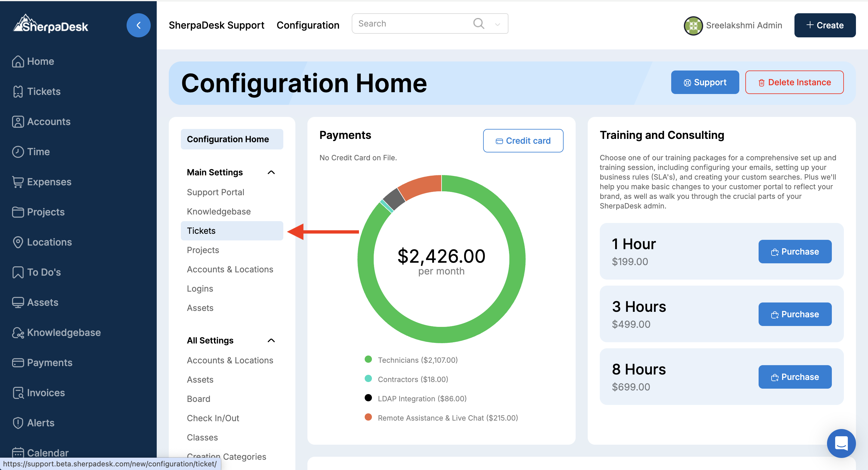Open Assets via the monitor icon

(x=18, y=302)
